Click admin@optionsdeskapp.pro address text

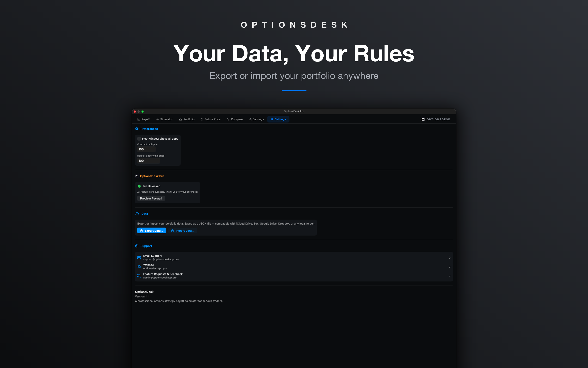click(160, 278)
